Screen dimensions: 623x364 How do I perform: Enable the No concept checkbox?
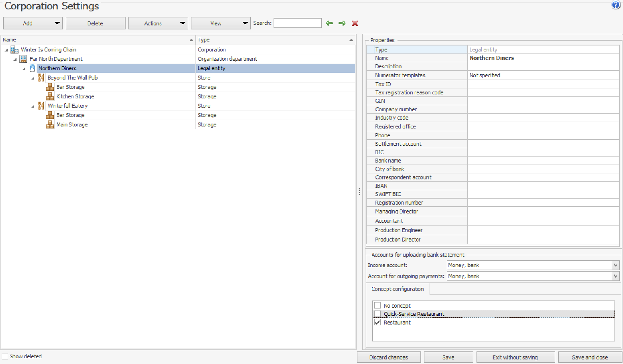point(377,306)
